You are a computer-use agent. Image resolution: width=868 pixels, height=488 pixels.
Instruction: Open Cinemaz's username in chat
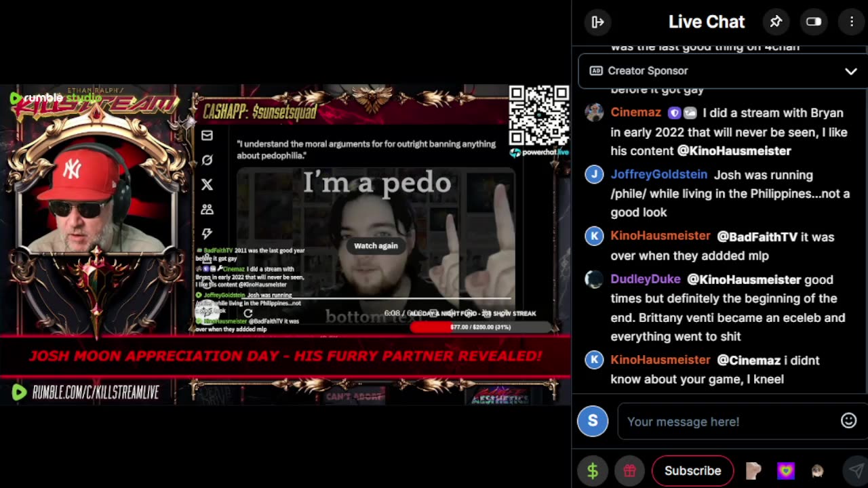tap(635, 113)
